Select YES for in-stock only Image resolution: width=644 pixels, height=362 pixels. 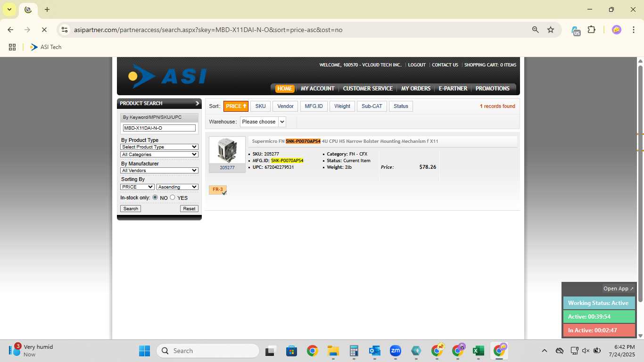(173, 197)
